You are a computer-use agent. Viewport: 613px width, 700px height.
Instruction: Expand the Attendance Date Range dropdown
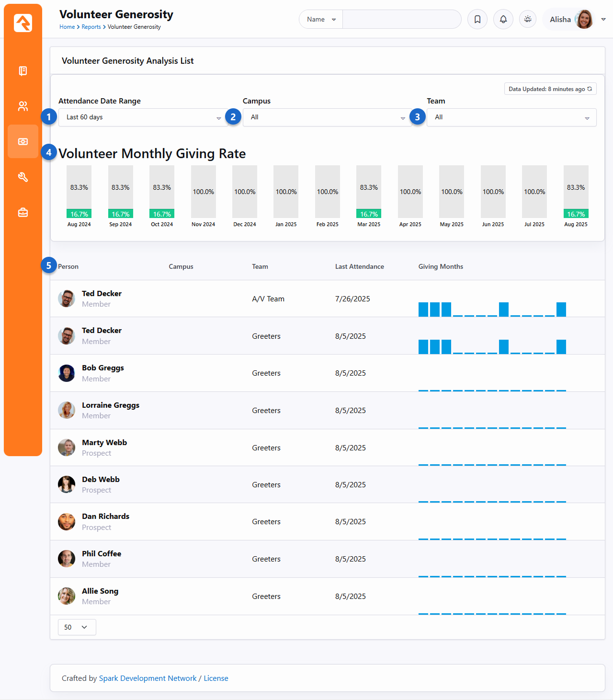(143, 117)
